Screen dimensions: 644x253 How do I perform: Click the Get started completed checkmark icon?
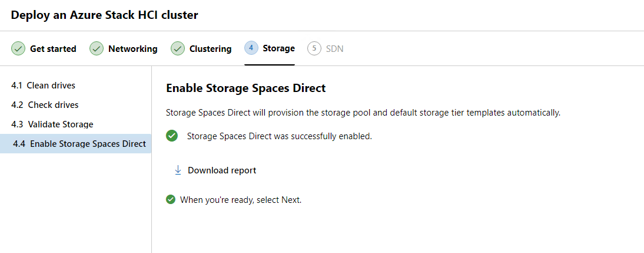pos(18,48)
